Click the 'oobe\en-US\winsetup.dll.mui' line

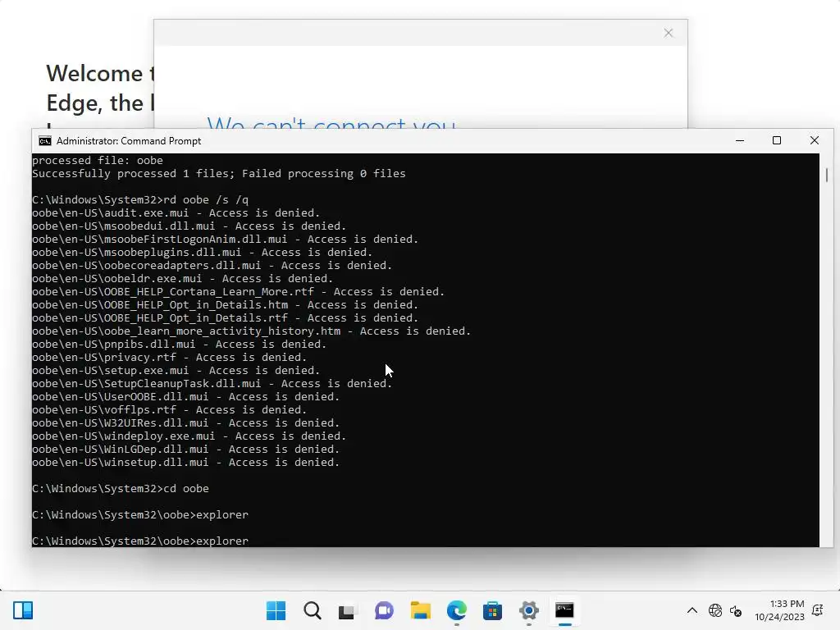pos(186,463)
